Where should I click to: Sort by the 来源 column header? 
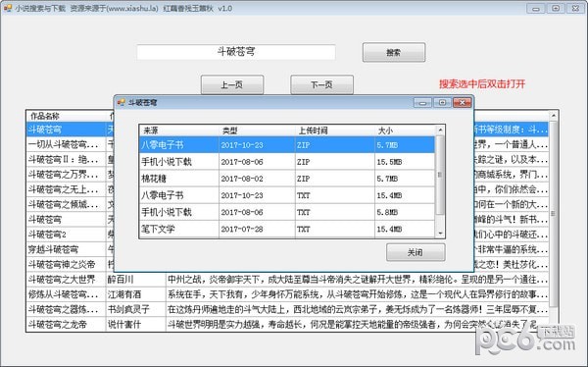pos(179,131)
